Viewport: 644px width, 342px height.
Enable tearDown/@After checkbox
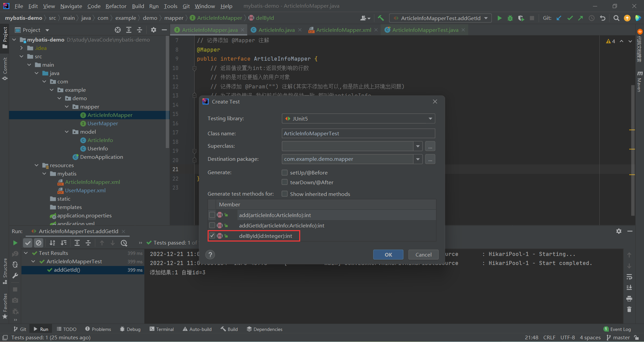click(285, 182)
